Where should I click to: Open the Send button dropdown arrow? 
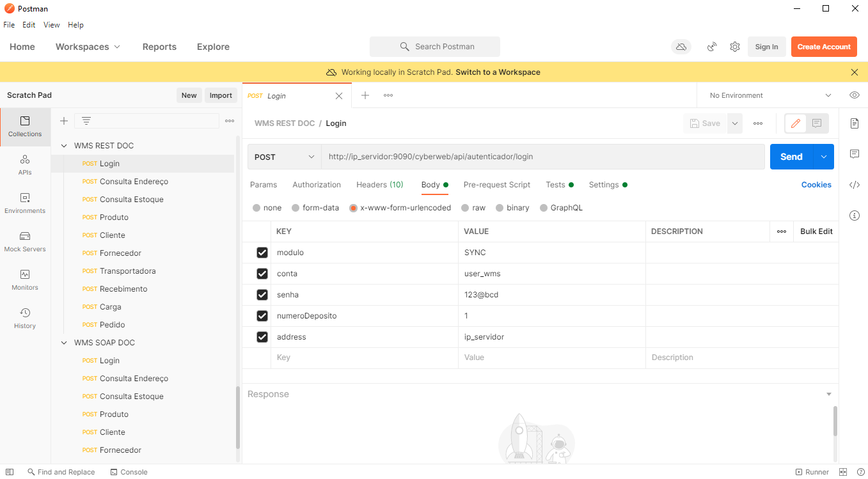click(824, 157)
